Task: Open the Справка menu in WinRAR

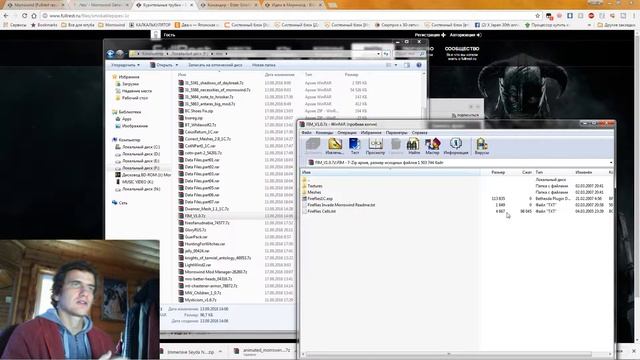Action: tap(419, 133)
